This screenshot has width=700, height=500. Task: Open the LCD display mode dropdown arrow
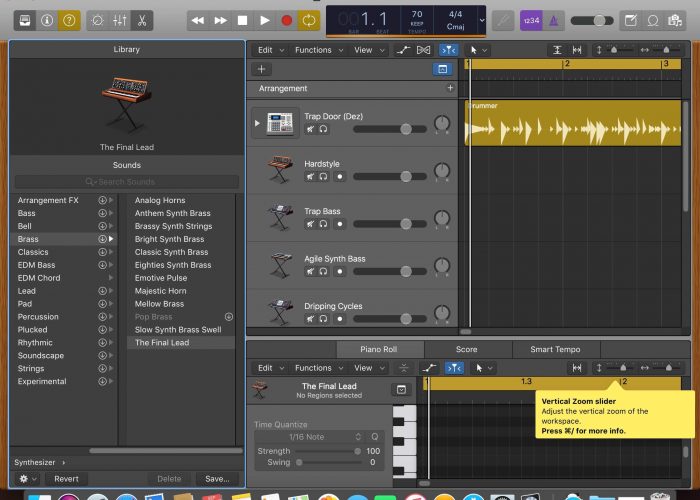482,21
